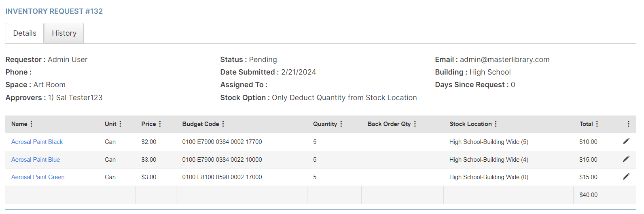The width and height of the screenshot is (644, 214).
Task: Expand Stock Location column menu
Action: 496,124
